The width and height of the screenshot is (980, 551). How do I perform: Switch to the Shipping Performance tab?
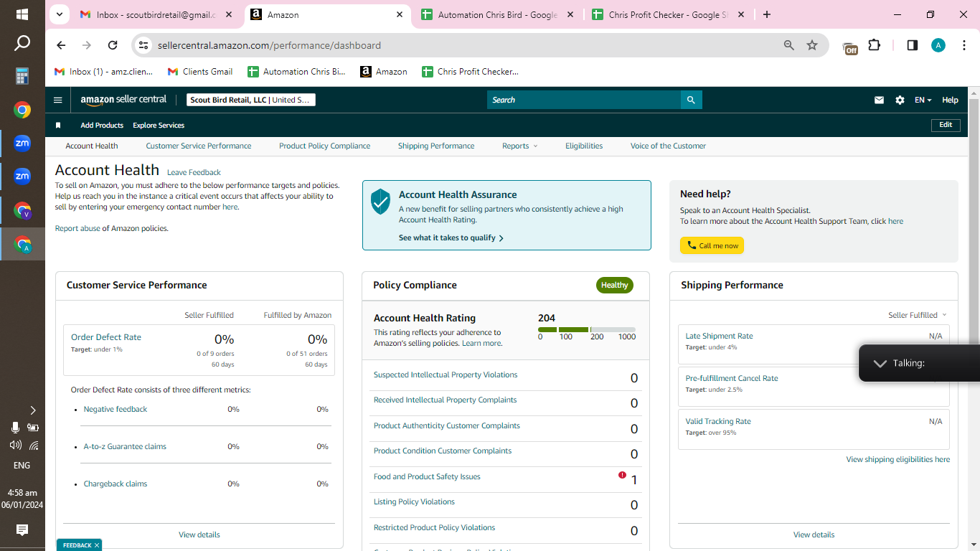click(x=436, y=146)
